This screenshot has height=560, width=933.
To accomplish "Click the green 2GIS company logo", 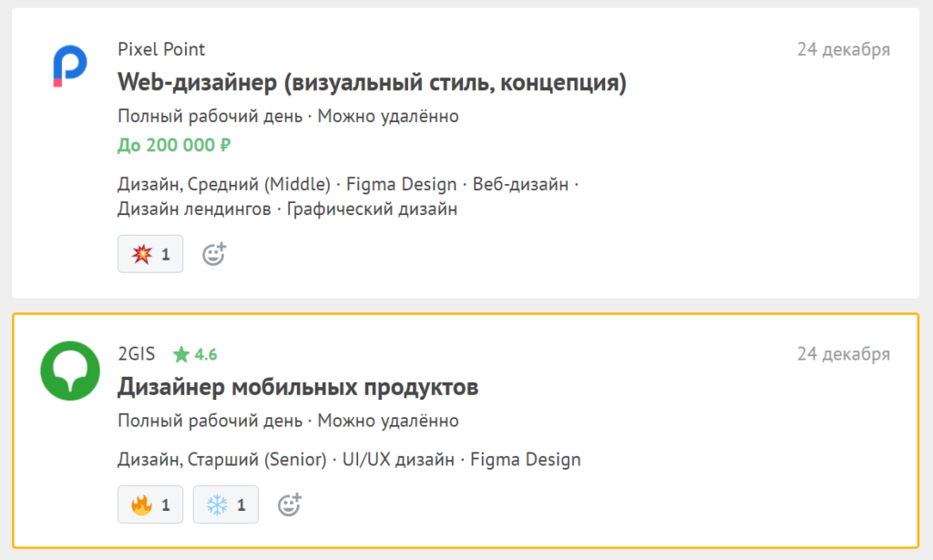I will coord(70,371).
